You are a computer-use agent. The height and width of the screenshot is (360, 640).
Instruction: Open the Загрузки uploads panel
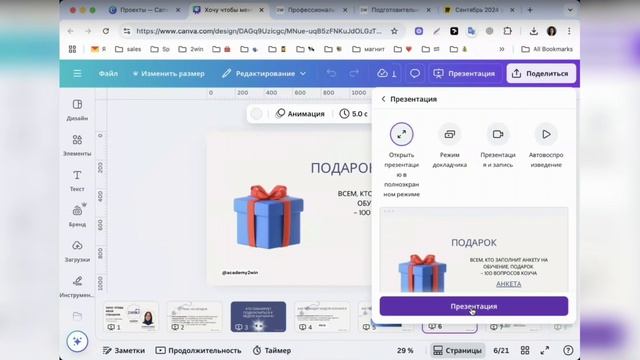coord(77,251)
